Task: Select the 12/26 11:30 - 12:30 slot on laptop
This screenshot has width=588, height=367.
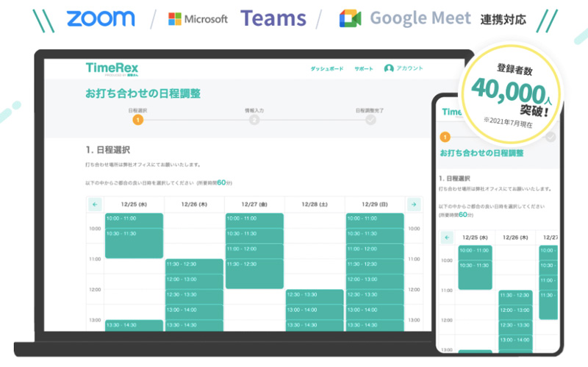Action: click(x=194, y=264)
